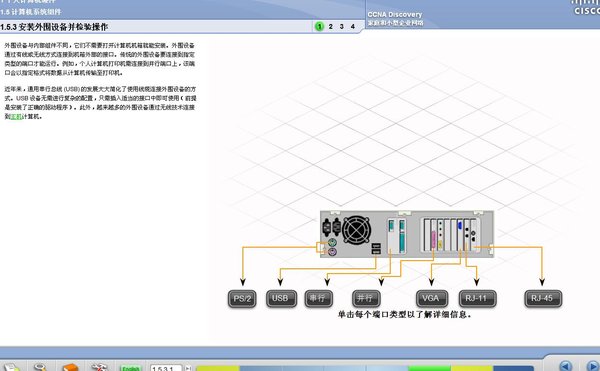Switch to page 3 of the section
600x371 pixels.
click(x=342, y=26)
